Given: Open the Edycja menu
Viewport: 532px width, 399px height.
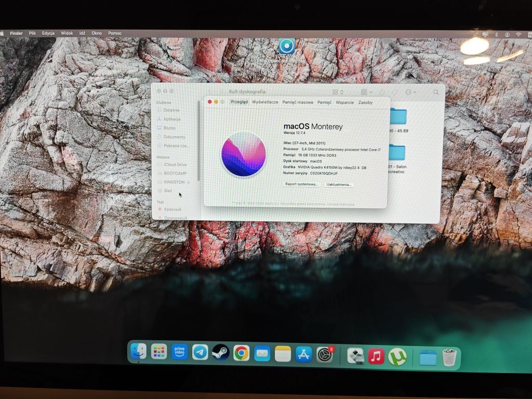Looking at the screenshot, I should click(48, 33).
